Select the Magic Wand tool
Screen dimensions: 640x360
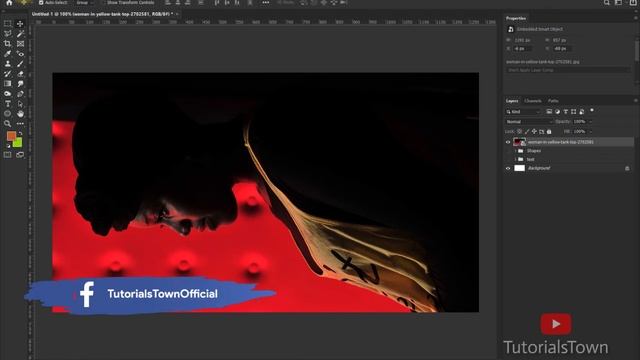20,34
